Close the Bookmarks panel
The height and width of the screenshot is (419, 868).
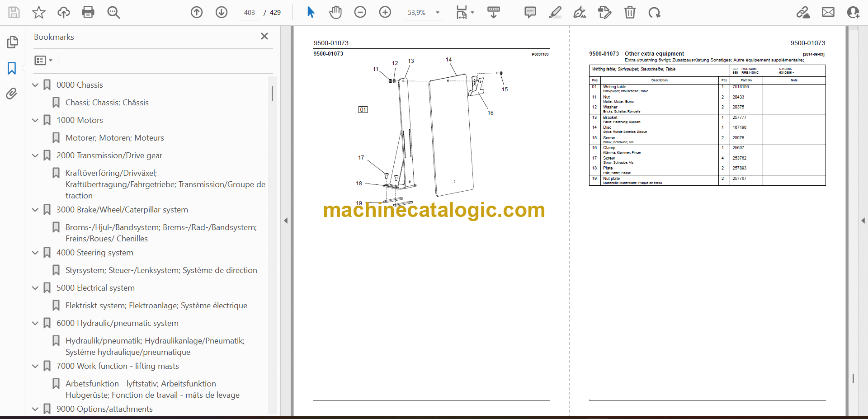click(x=264, y=36)
